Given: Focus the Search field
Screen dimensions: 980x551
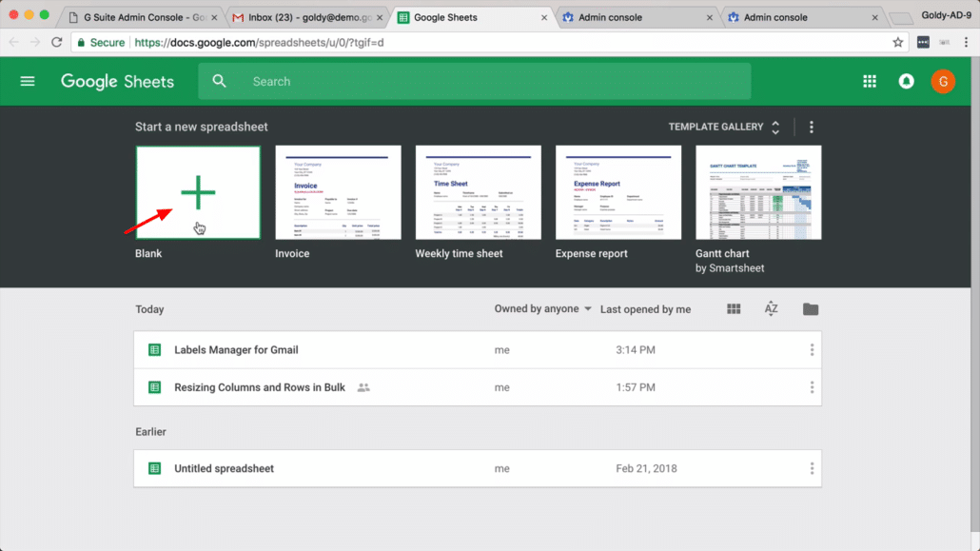Looking at the screenshot, I should (475, 81).
